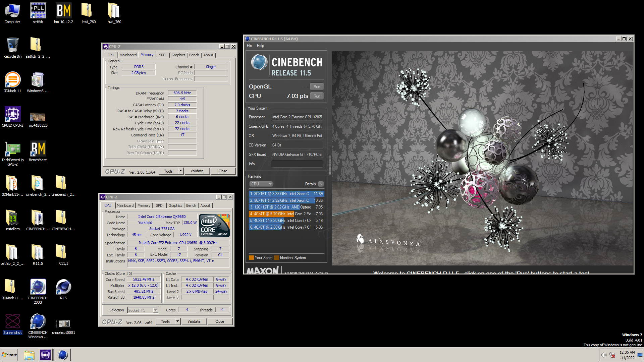The height and width of the screenshot is (362, 644).
Task: Open the setfsb_2_2 zip archive in the top row
Action: [x=38, y=48]
